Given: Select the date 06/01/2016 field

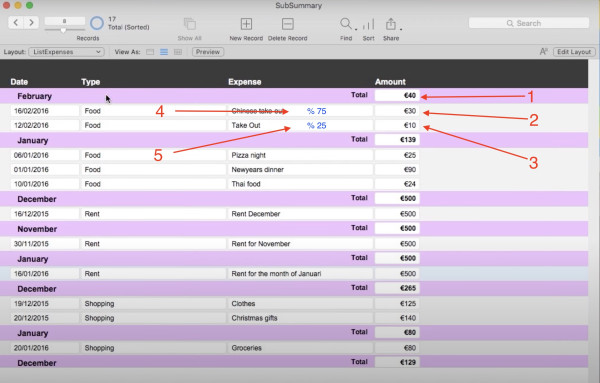Looking at the screenshot, I should tap(44, 155).
